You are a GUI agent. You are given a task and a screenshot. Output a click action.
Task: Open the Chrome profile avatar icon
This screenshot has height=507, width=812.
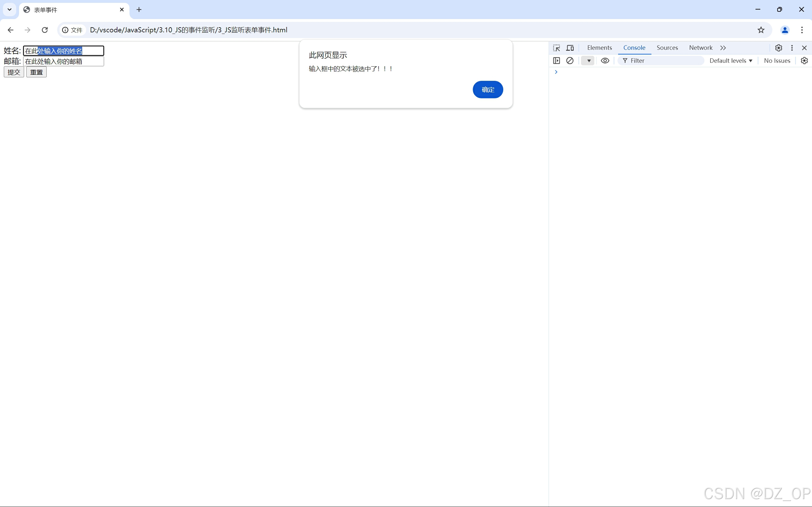click(784, 30)
